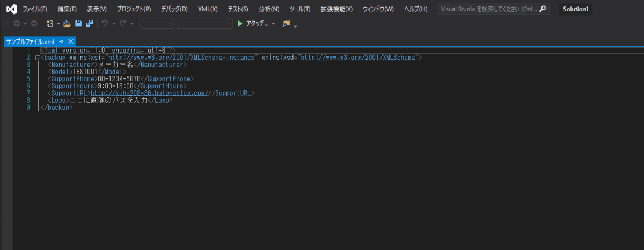The width and height of the screenshot is (644, 250).
Task: Click the Solution1 title label
Action: pos(576,9)
